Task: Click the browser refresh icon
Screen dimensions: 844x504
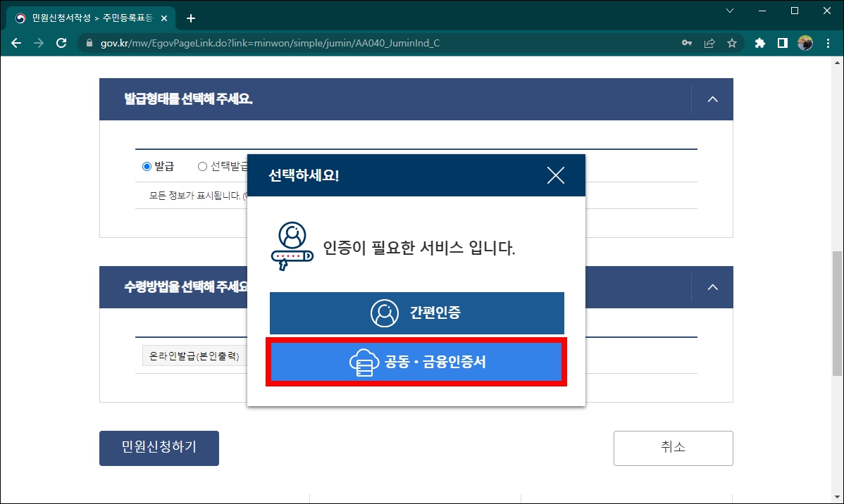Action: 61,43
